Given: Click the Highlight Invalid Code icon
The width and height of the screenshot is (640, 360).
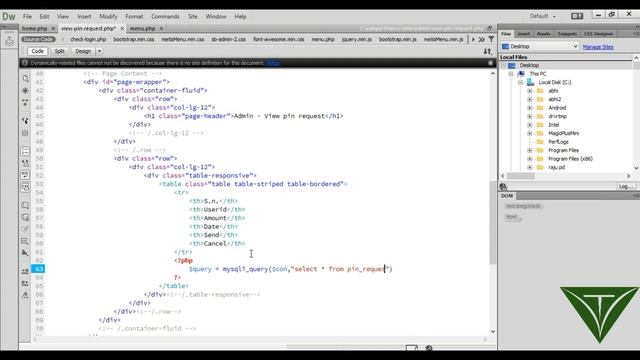Looking at the screenshot, I should point(25,163).
